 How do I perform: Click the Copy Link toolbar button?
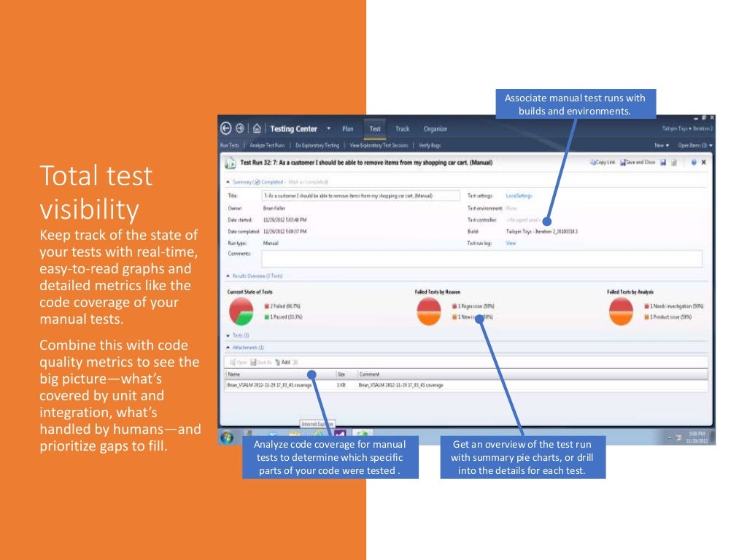pyautogui.click(x=603, y=163)
